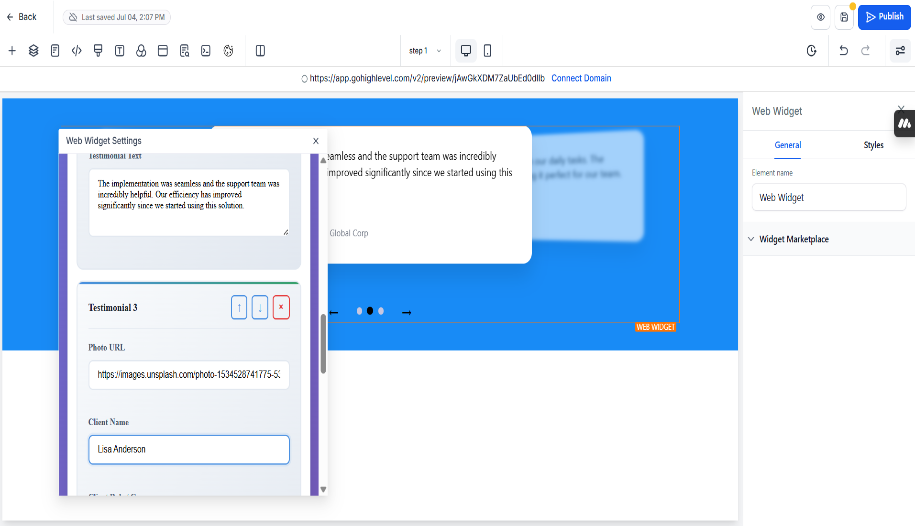This screenshot has width=915, height=526.
Task: Publish the page
Action: coord(884,17)
